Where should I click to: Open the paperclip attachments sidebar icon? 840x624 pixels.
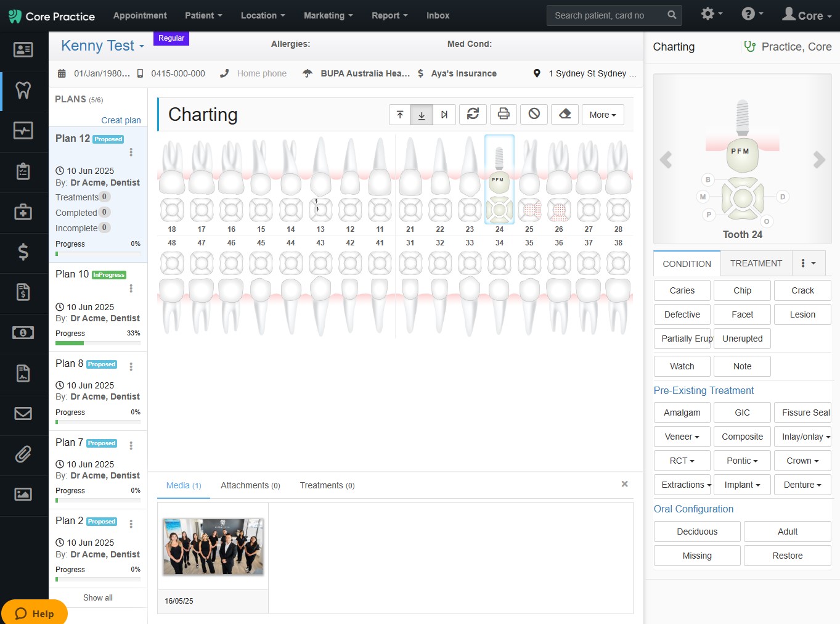click(x=23, y=454)
